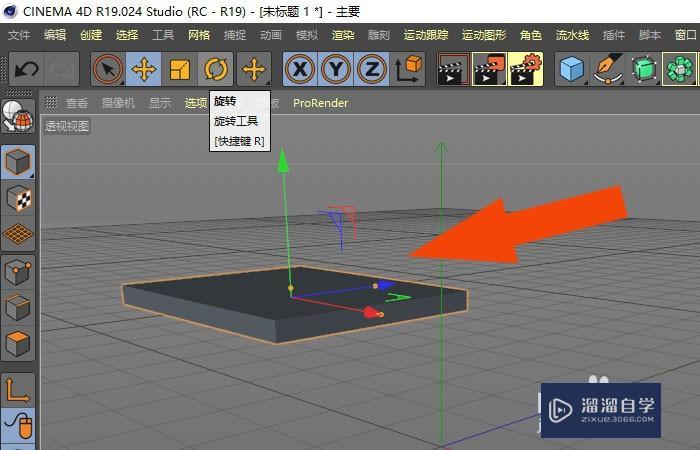Click the green Y axis arrow handle
Viewport: 700px width, 450px height.
(283, 162)
